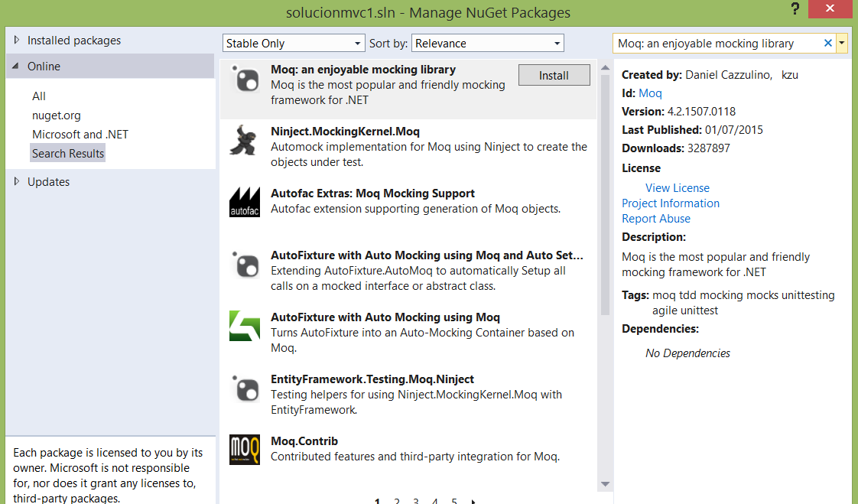Expand the Updates section

click(16, 181)
